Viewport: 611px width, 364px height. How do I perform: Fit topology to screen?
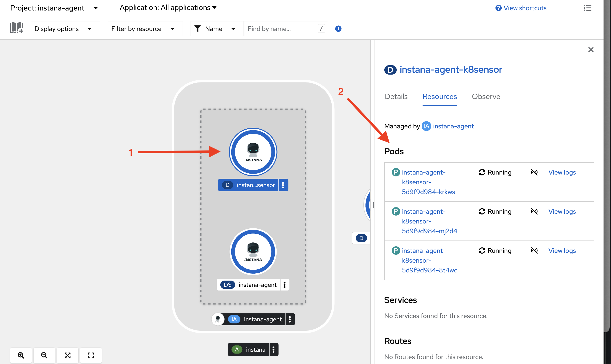click(x=67, y=355)
